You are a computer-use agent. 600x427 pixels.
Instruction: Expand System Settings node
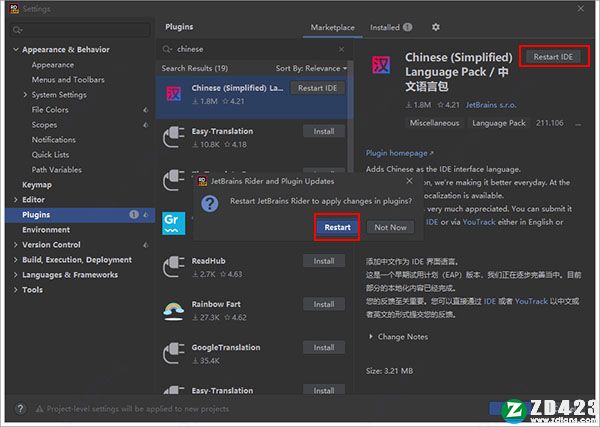pos(25,95)
